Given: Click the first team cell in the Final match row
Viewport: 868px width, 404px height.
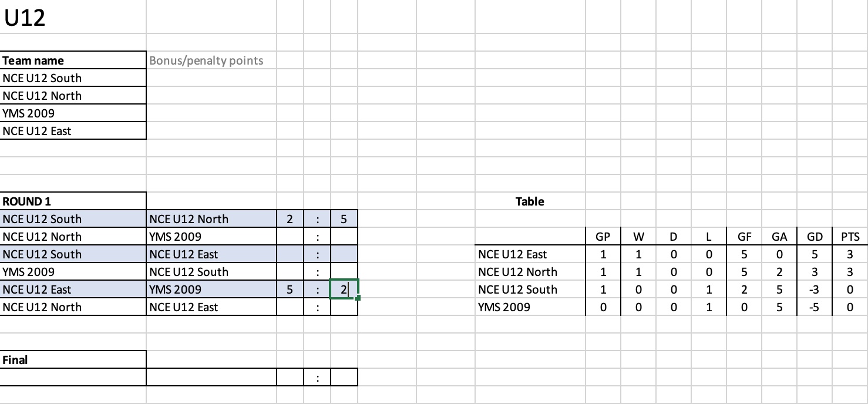Looking at the screenshot, I should click(73, 378).
